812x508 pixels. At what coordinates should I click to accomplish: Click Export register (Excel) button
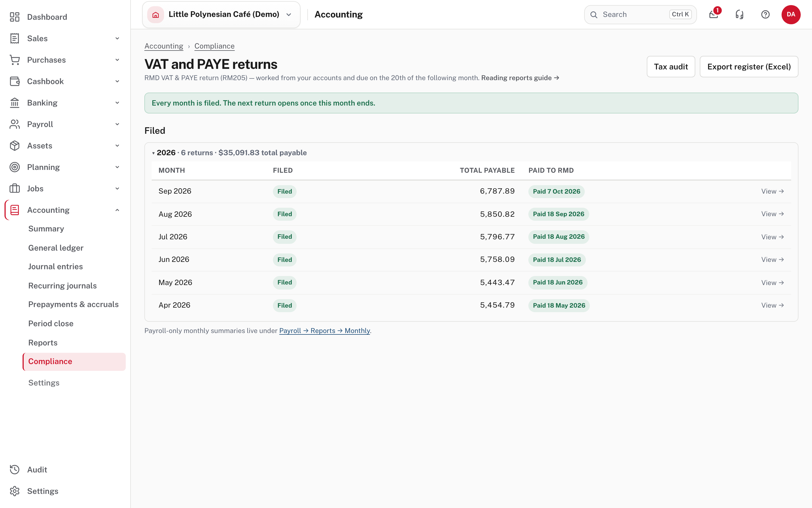tap(749, 67)
